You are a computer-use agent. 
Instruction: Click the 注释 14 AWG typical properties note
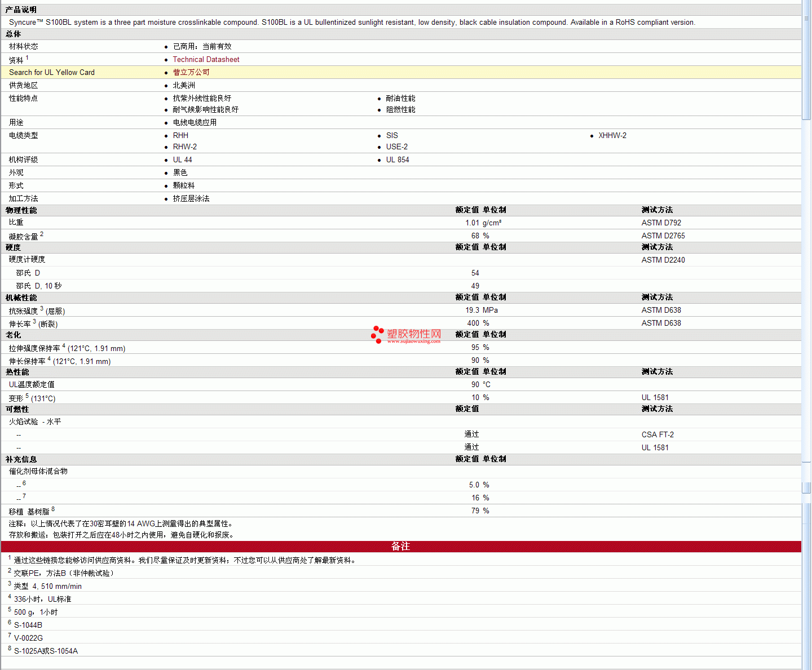click(121, 523)
